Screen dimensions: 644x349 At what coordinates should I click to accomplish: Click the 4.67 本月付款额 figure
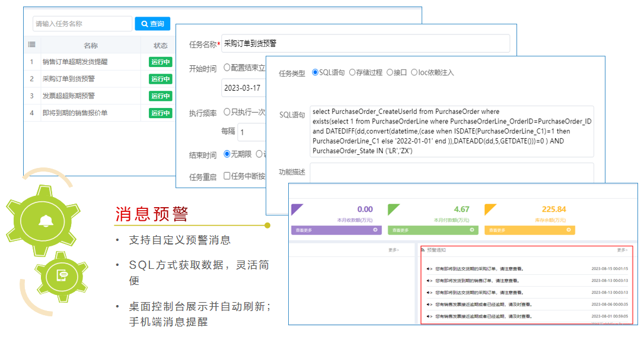[x=461, y=210]
